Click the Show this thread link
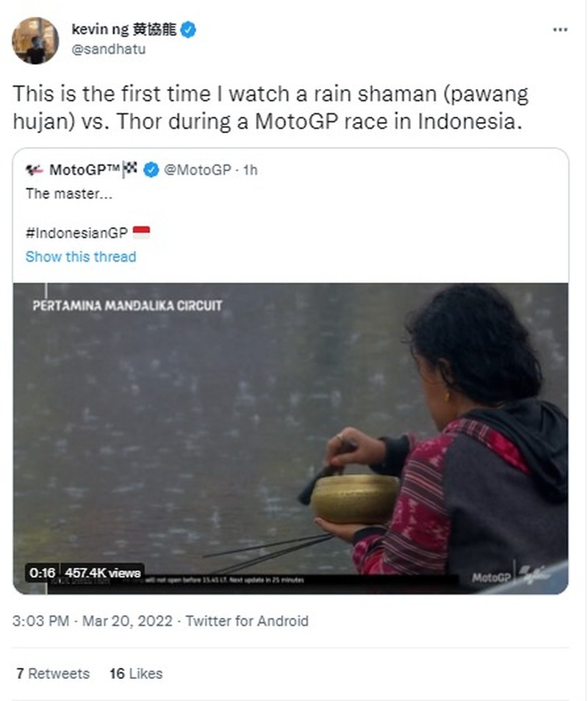588x701 pixels. click(x=81, y=256)
